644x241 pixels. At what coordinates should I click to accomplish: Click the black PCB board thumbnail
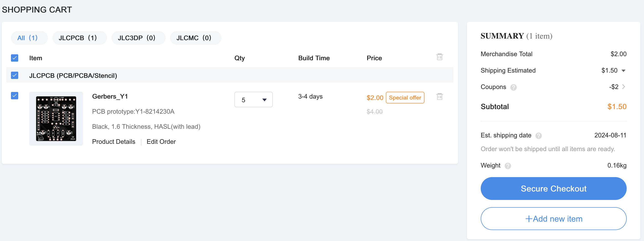[56, 119]
